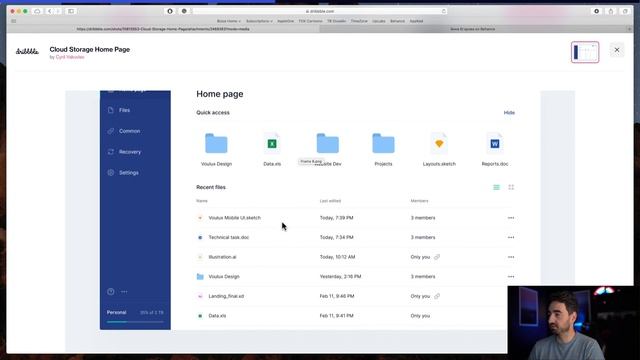Image resolution: width=640 pixels, height=360 pixels.
Task: Click the share link icon for Illustration.ai
Action: [437, 257]
